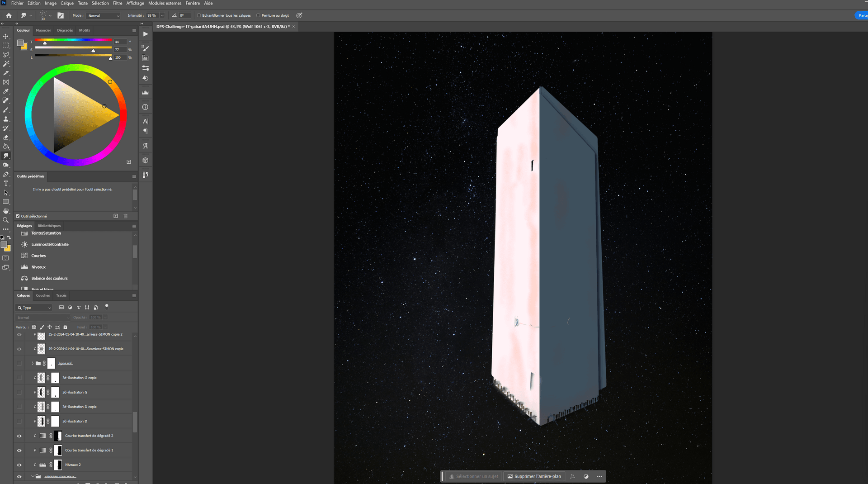Viewport: 868px width, 484px height.
Task: Open the Intensité value dropdown arrow
Action: click(x=162, y=16)
